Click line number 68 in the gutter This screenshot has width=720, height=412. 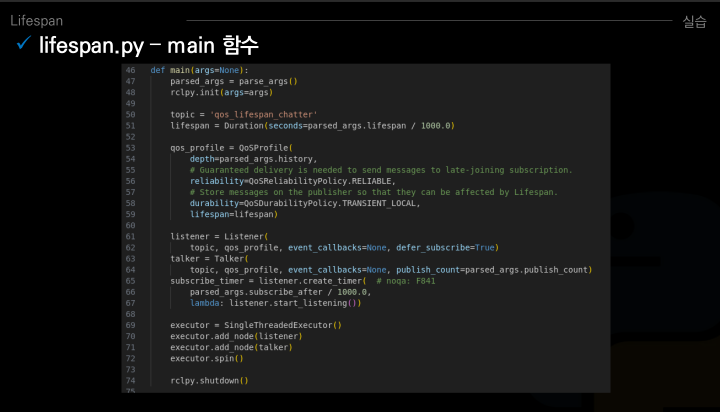[x=130, y=314]
